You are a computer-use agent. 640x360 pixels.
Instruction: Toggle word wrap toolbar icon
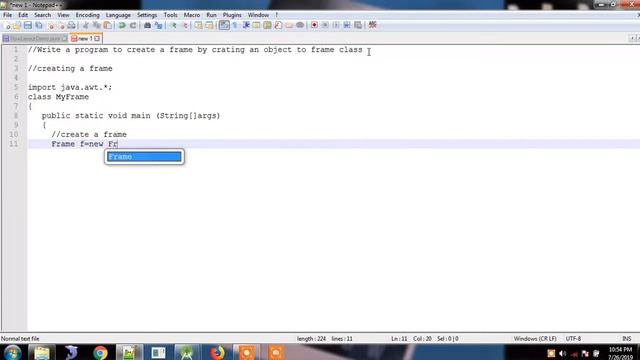pos(224,25)
